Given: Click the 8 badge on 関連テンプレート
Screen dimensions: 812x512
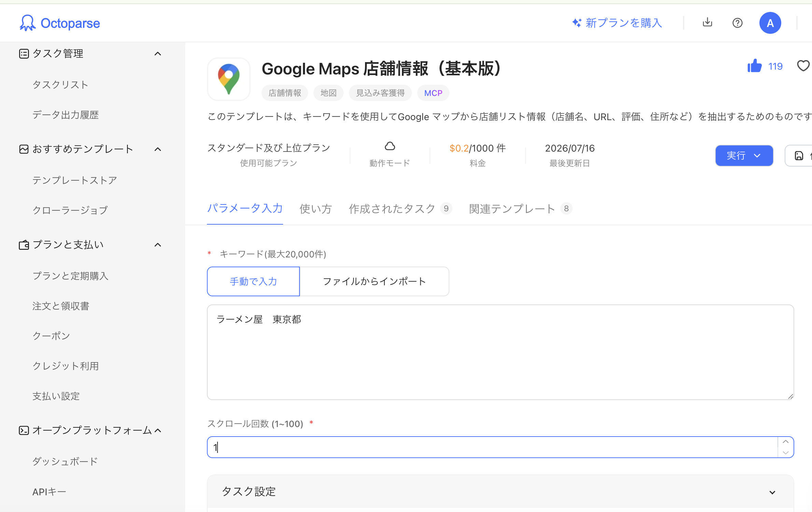Looking at the screenshot, I should 566,208.
